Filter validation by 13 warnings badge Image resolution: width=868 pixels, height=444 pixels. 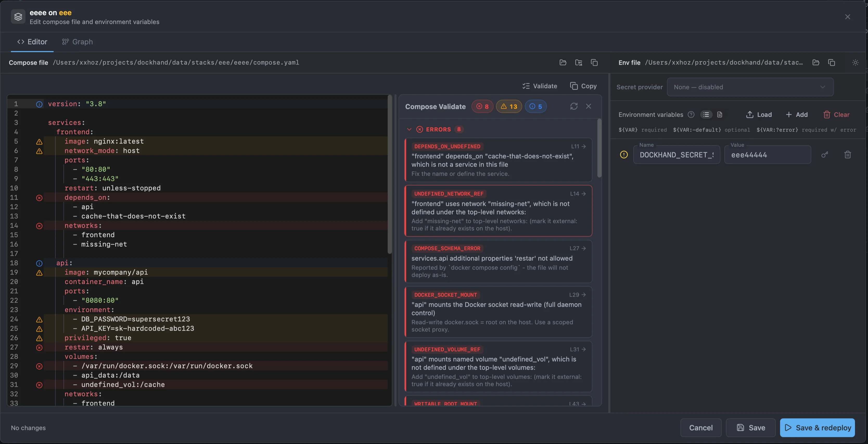tap(509, 106)
